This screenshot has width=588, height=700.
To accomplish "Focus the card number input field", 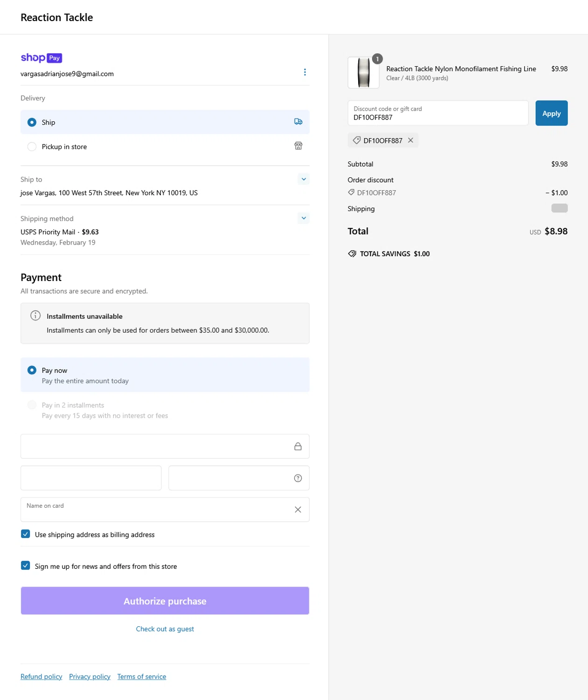I will (x=165, y=447).
